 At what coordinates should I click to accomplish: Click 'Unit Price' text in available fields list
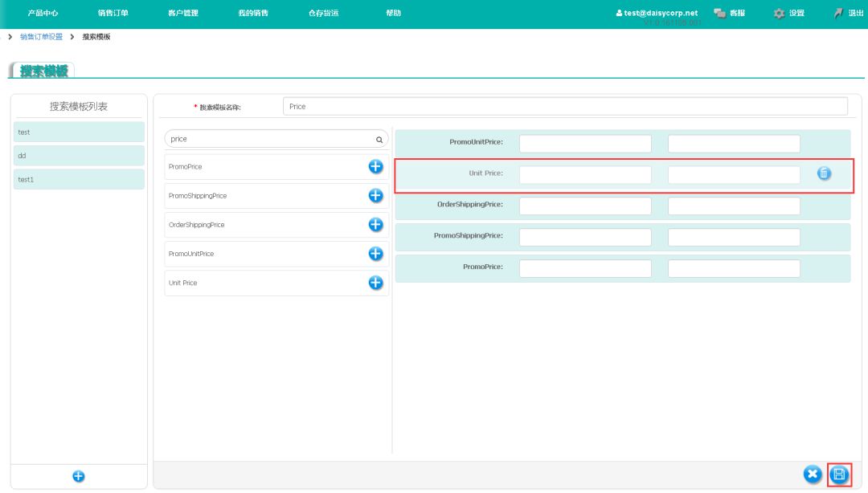click(x=182, y=283)
